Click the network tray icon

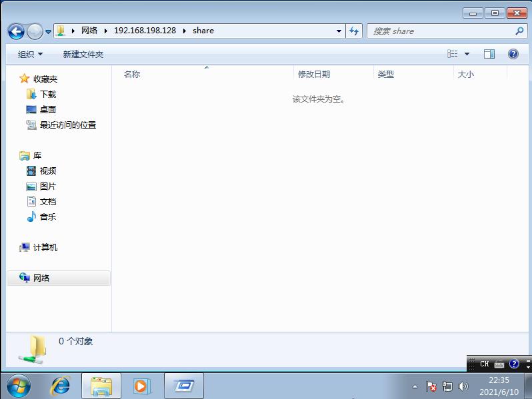(x=447, y=386)
